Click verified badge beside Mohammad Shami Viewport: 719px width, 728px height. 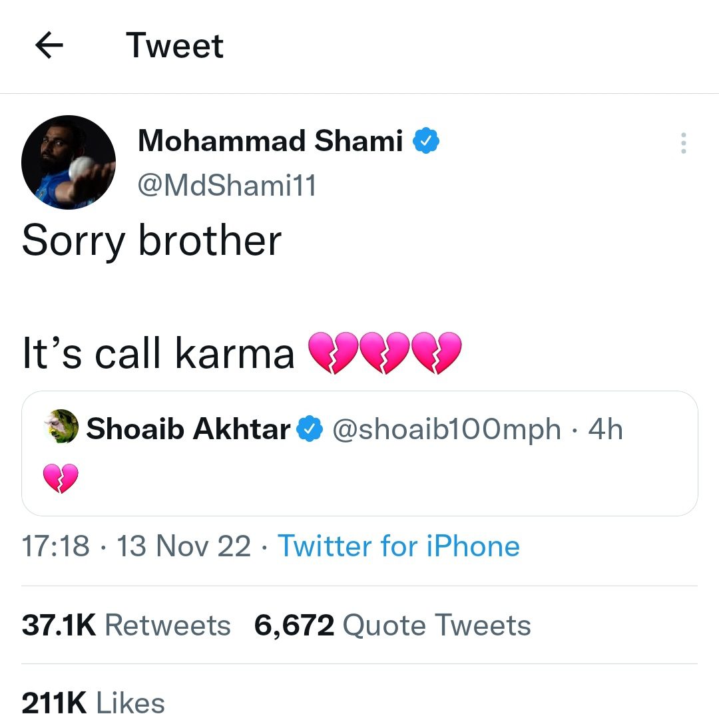(425, 141)
